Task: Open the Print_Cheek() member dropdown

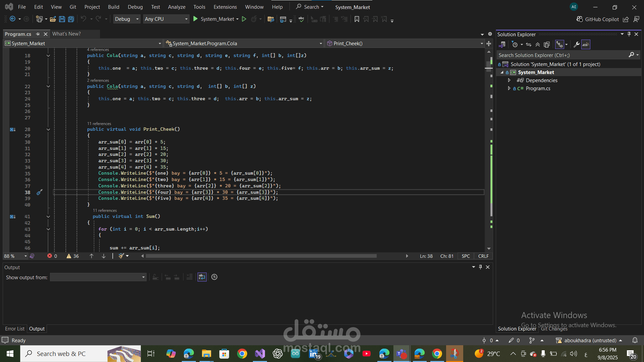Action: point(405,44)
